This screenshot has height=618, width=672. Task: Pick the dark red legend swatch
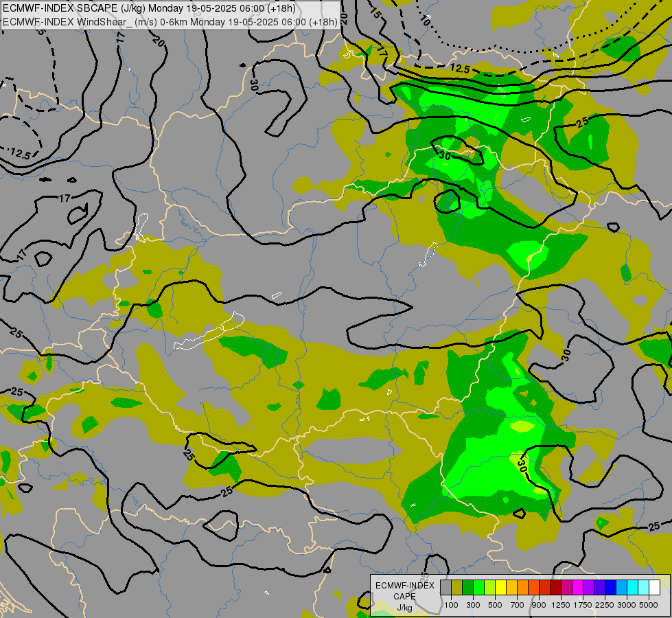(x=555, y=587)
